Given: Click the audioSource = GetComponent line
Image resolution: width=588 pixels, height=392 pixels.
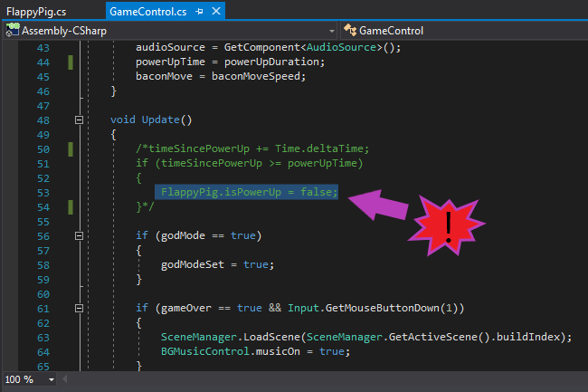Looking at the screenshot, I should tap(268, 47).
